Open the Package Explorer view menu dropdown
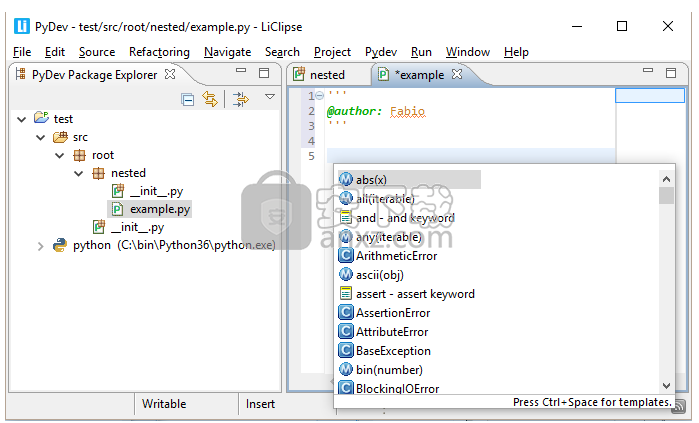699x423 pixels. click(x=270, y=96)
